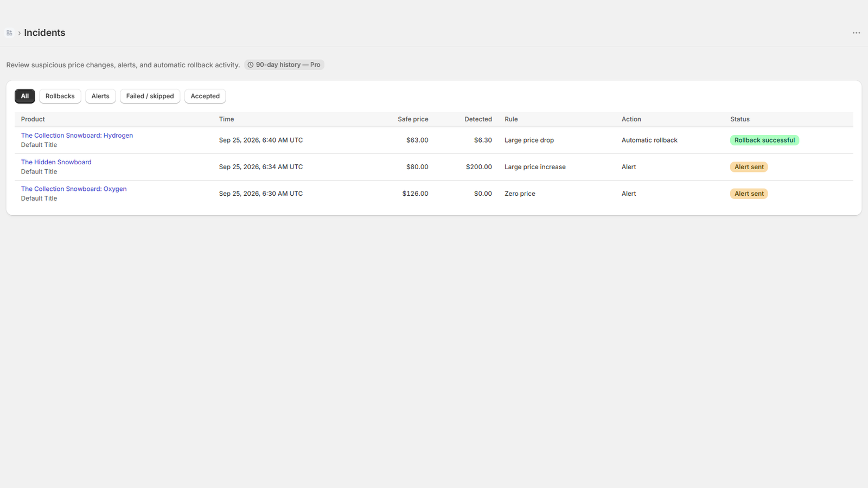Click the Status column header
The width and height of the screenshot is (868, 488).
click(740, 119)
